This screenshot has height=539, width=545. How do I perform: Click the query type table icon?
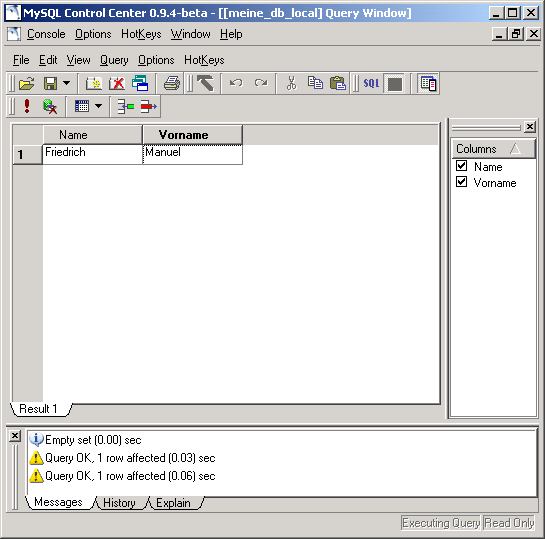point(82,106)
